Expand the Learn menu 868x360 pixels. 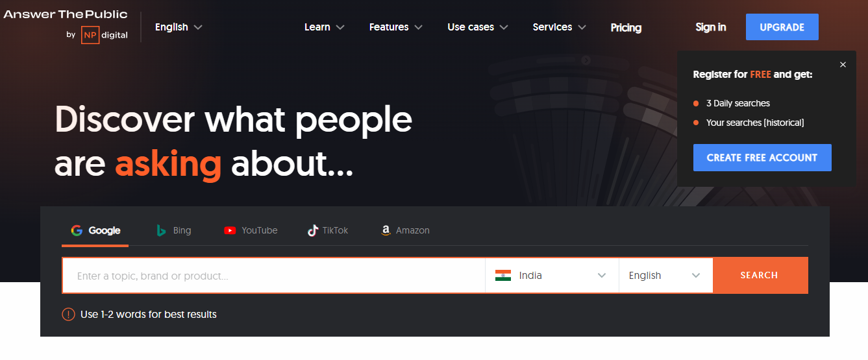(324, 27)
